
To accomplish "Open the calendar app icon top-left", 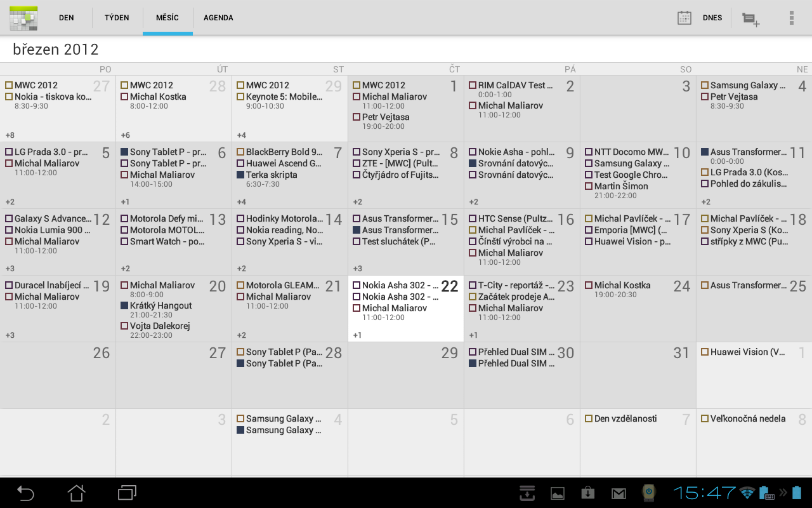I will click(23, 17).
